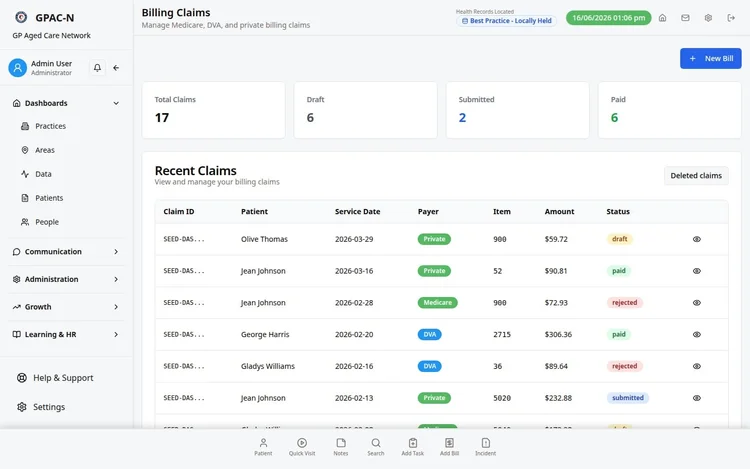Click patient name George Harris
Viewport: 750px width, 469px height.
pyautogui.click(x=265, y=334)
